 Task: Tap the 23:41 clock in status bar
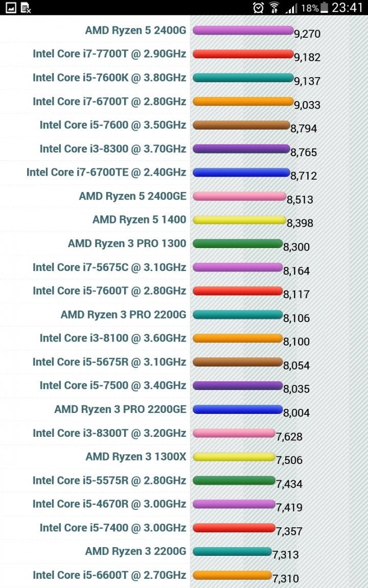[x=348, y=8]
